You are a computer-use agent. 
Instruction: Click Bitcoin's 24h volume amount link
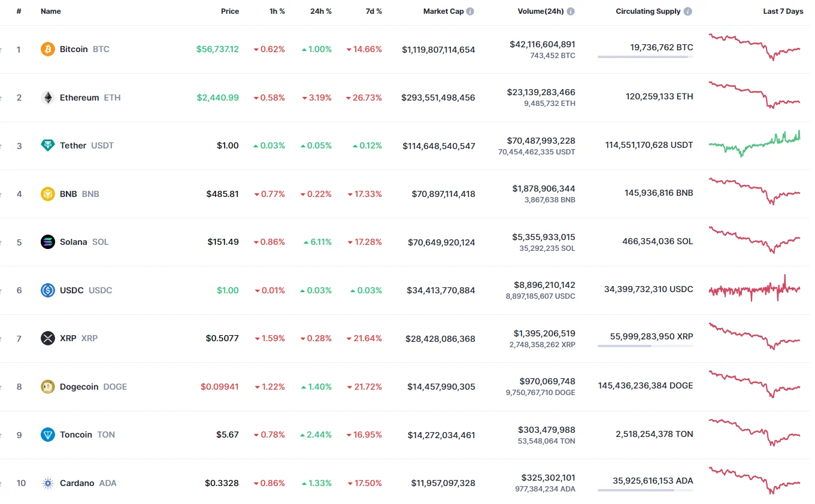coord(542,44)
